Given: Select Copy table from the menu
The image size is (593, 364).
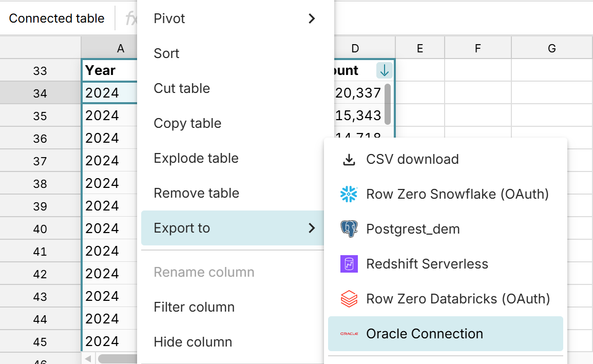Looking at the screenshot, I should tap(187, 123).
